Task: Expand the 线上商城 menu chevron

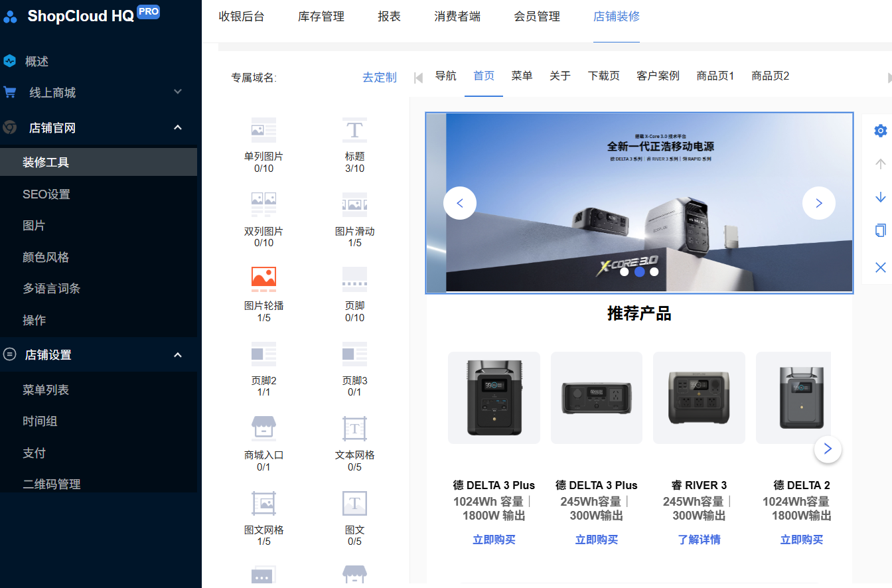Action: 178,92
